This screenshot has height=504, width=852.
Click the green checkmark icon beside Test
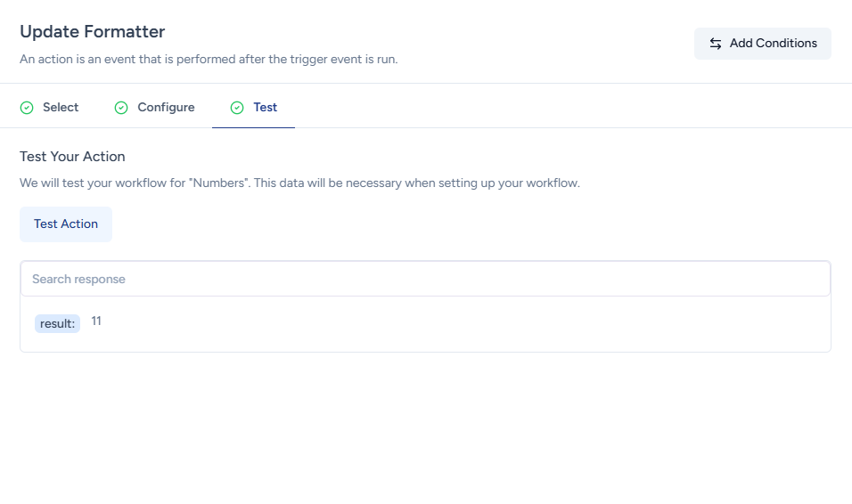coord(237,108)
